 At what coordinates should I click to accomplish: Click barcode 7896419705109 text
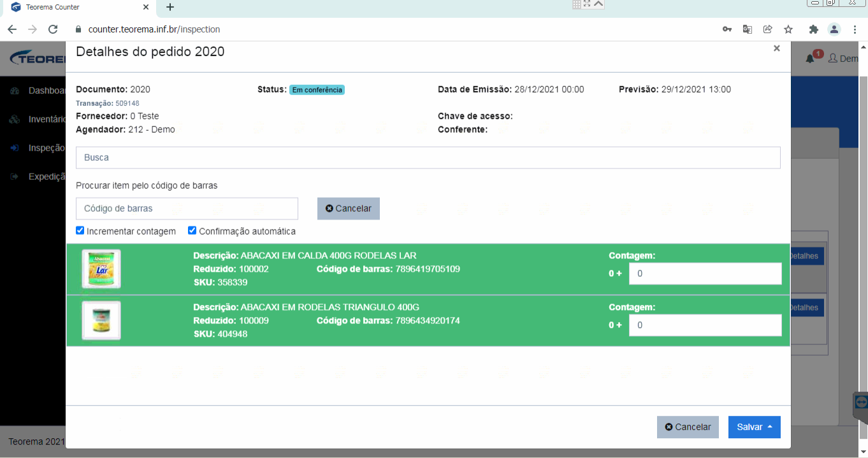[428, 269]
